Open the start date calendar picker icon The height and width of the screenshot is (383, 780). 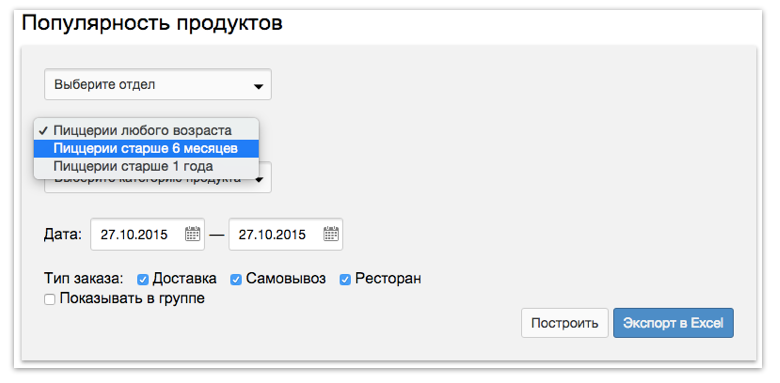point(193,234)
